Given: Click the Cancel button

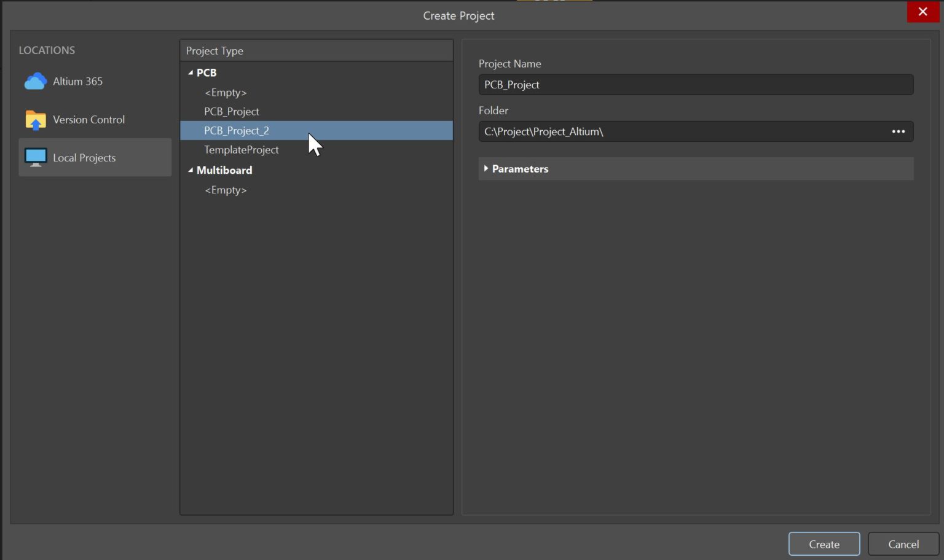Looking at the screenshot, I should point(903,543).
